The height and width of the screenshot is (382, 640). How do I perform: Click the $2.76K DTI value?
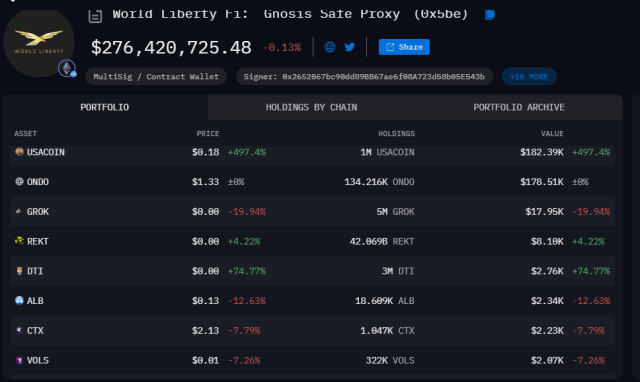(x=547, y=271)
